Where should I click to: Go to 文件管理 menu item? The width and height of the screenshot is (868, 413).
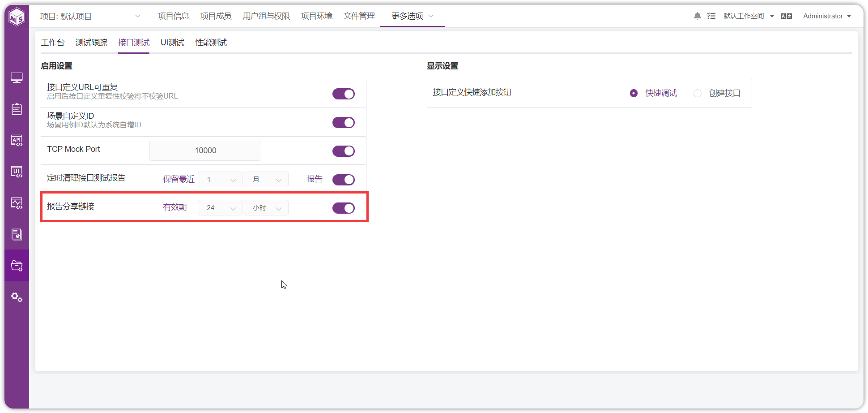(359, 16)
